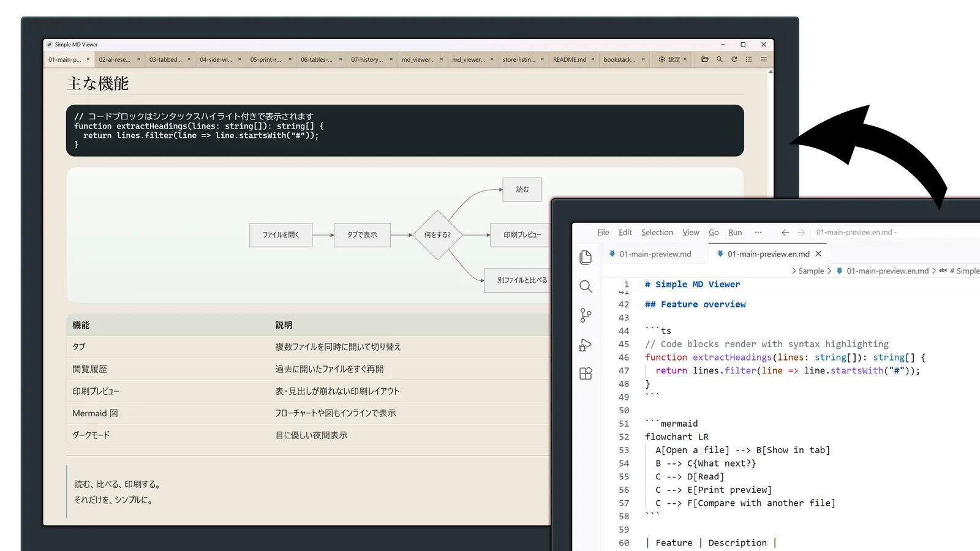Screen dimensions: 980x551
Task: Expand the overflow ellipsis menu in VS Code
Action: click(x=758, y=233)
